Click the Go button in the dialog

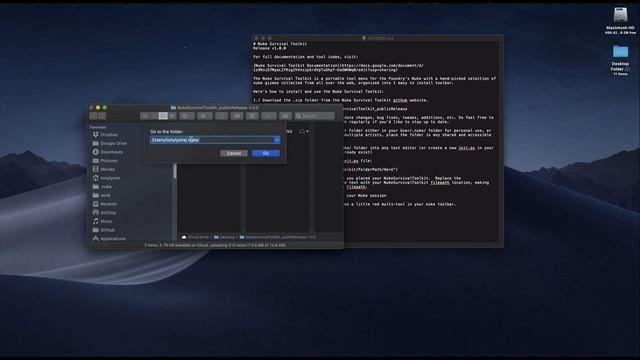click(266, 153)
